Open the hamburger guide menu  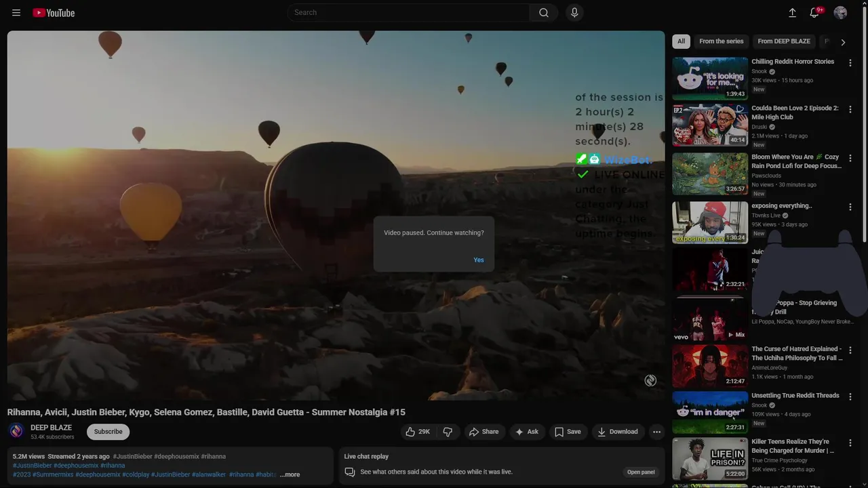[16, 13]
